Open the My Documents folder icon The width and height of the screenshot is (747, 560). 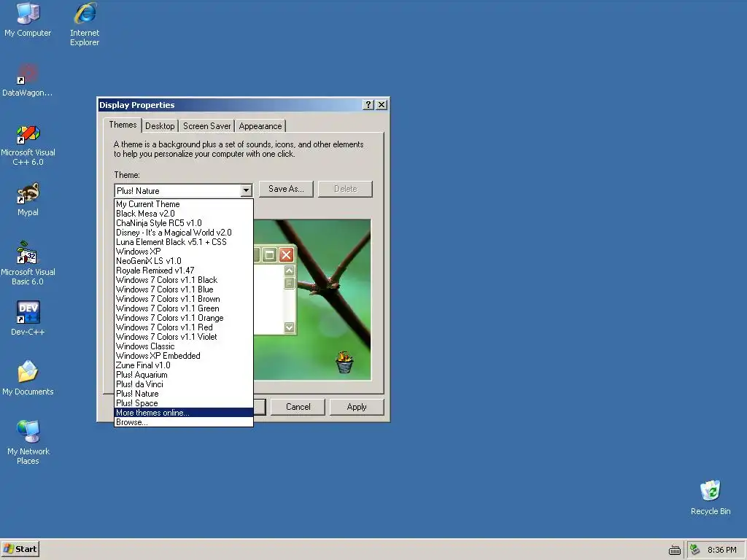click(28, 378)
